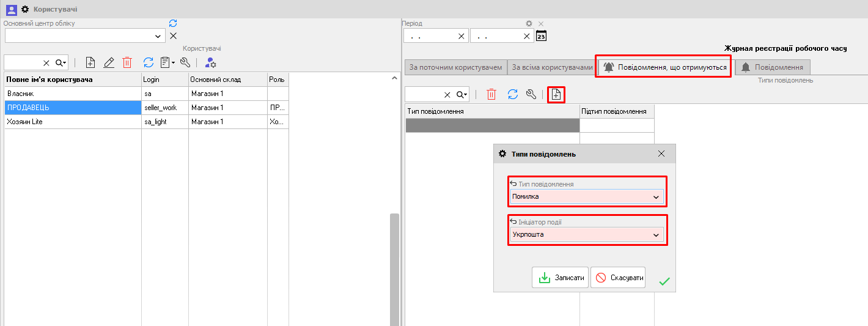Open the Основний центр обліку combo box
Viewport: 868px width, 326px height.
click(158, 36)
